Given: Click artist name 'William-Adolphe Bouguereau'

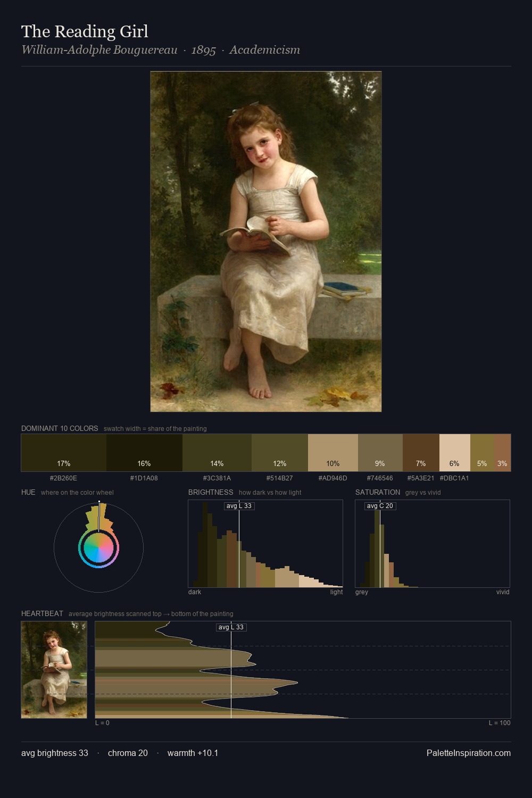Looking at the screenshot, I should (x=99, y=50).
